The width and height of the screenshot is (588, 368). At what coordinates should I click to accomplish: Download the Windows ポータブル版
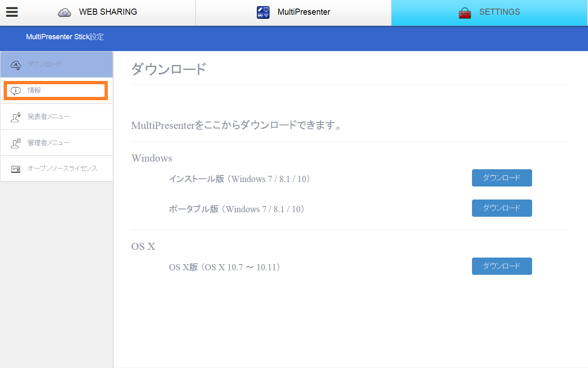tap(502, 208)
